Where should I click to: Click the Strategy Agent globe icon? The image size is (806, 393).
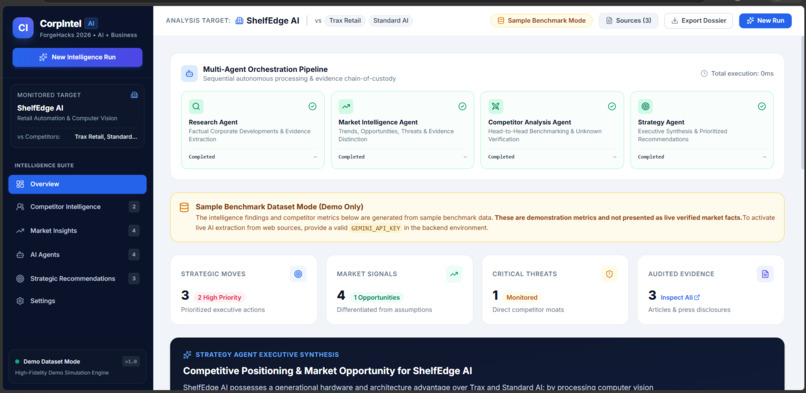[x=645, y=106]
